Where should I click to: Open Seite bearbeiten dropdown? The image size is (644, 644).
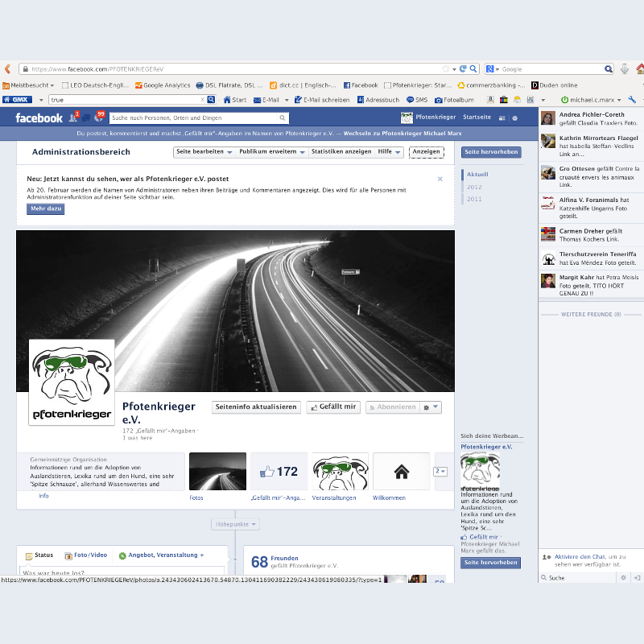click(x=204, y=152)
